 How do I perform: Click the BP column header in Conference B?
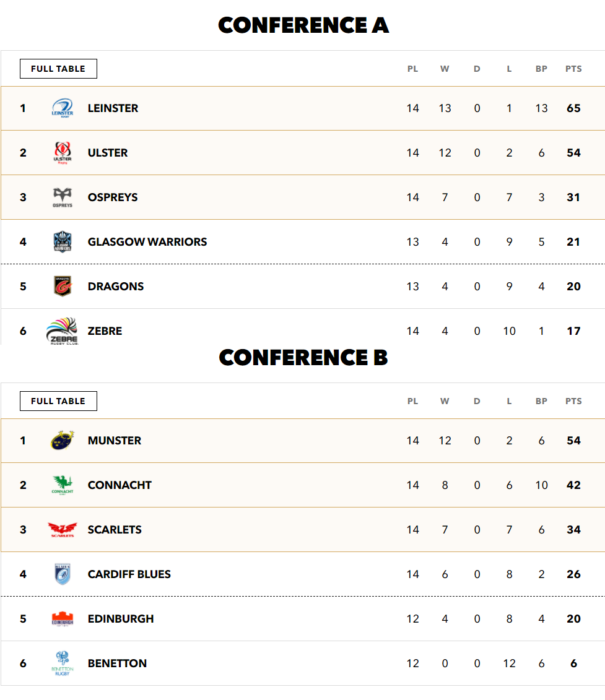pos(541,401)
